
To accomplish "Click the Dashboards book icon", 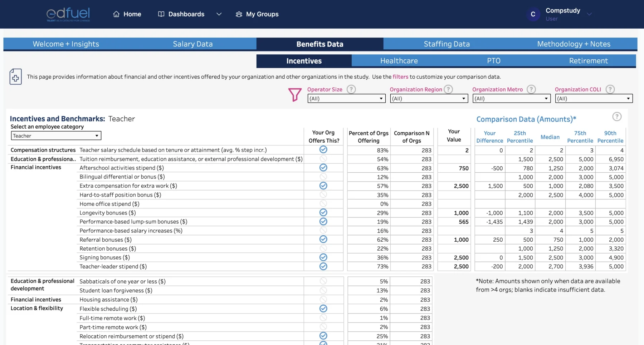I will point(161,14).
